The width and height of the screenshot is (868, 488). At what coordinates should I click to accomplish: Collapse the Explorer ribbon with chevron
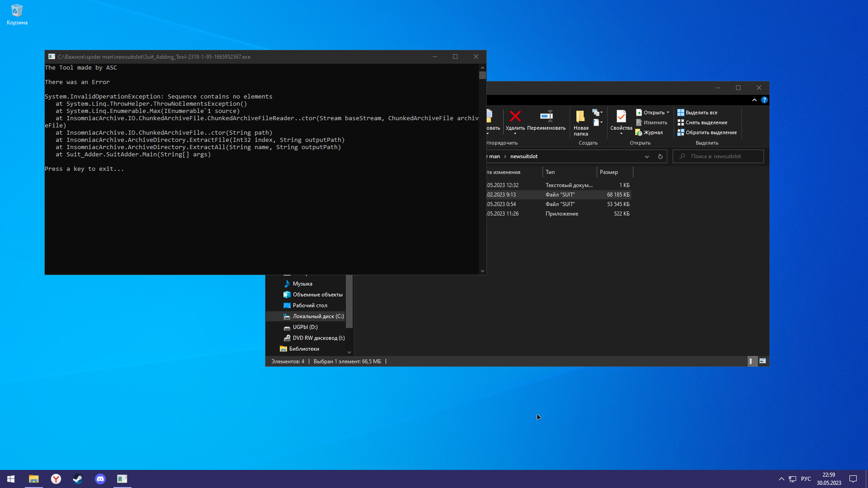tap(754, 100)
